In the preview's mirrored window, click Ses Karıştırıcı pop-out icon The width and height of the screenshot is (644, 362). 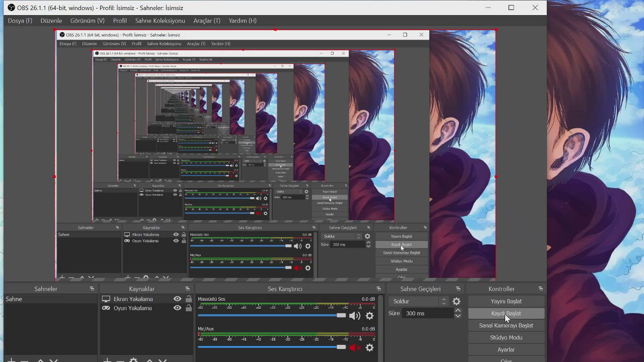pyautogui.click(x=313, y=228)
